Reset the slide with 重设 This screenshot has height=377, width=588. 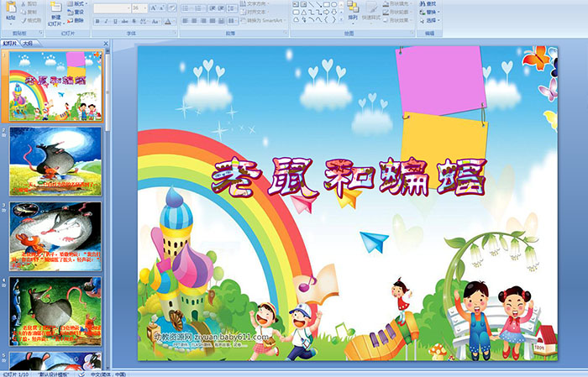[x=76, y=12]
